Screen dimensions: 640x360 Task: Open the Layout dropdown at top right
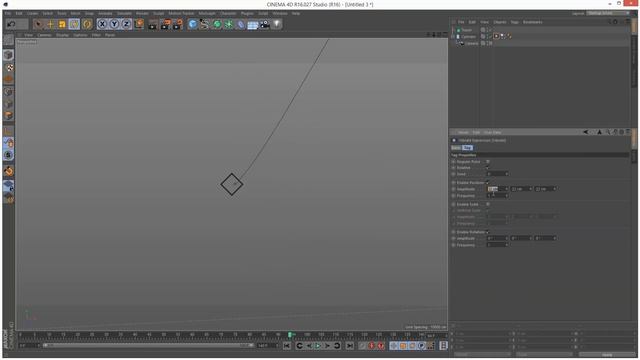click(608, 13)
